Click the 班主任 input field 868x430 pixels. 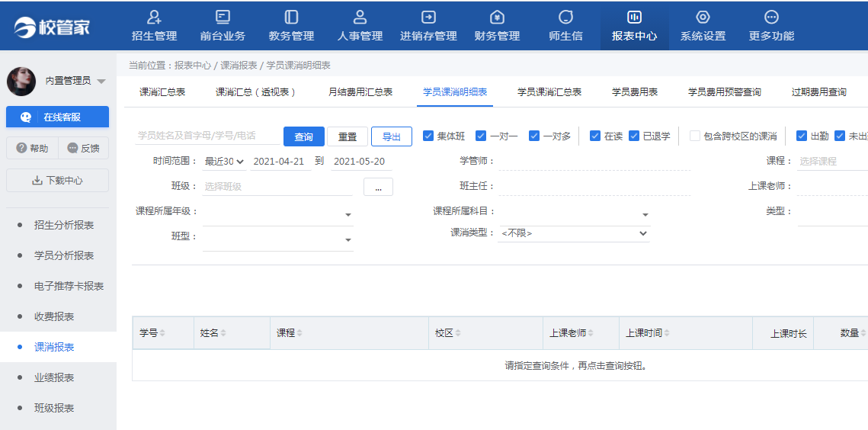(594, 187)
